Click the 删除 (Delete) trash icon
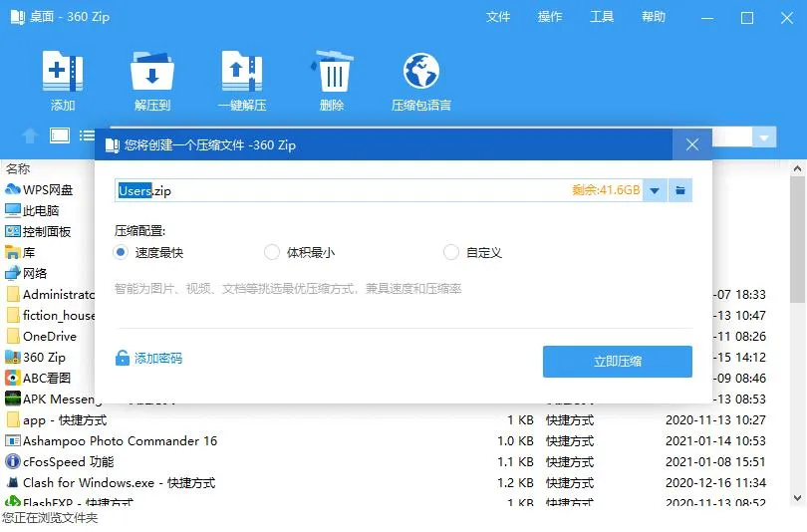Image resolution: width=807 pixels, height=532 pixels. point(332,71)
